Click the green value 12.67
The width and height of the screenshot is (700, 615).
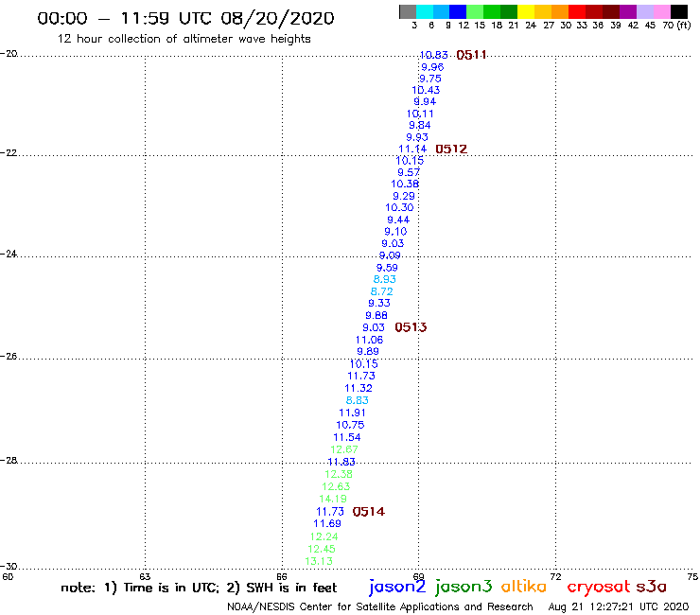point(344,449)
